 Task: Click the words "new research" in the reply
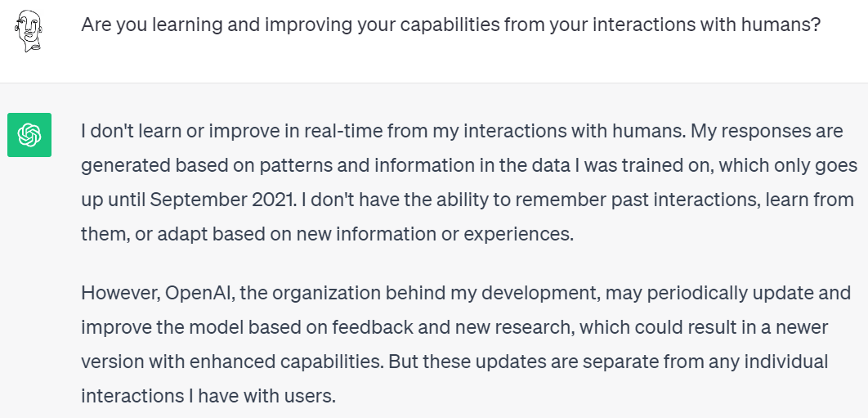(514, 328)
